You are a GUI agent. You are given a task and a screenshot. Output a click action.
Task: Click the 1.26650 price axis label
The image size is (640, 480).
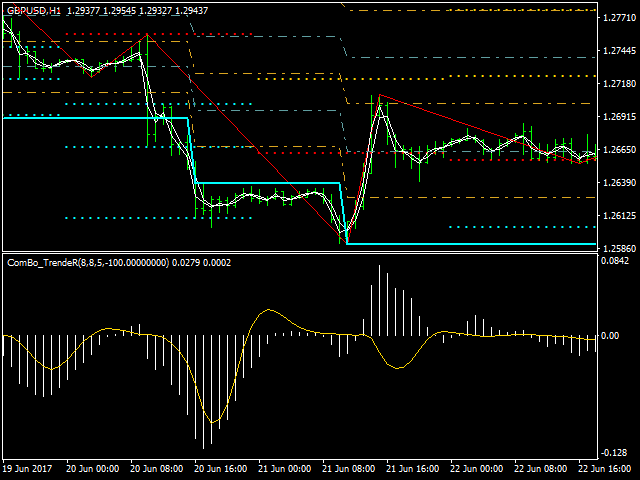tap(617, 150)
